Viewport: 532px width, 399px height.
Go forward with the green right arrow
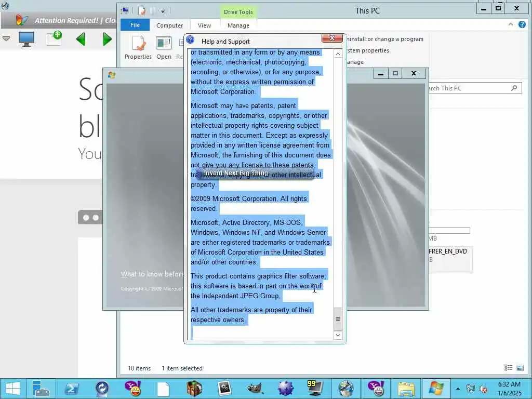[107, 39]
